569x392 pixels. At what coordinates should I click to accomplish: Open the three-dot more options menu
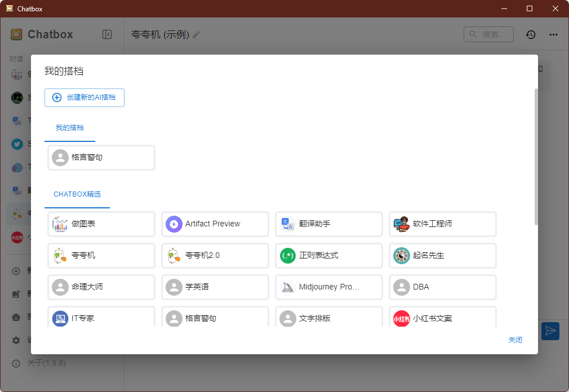[x=553, y=34]
